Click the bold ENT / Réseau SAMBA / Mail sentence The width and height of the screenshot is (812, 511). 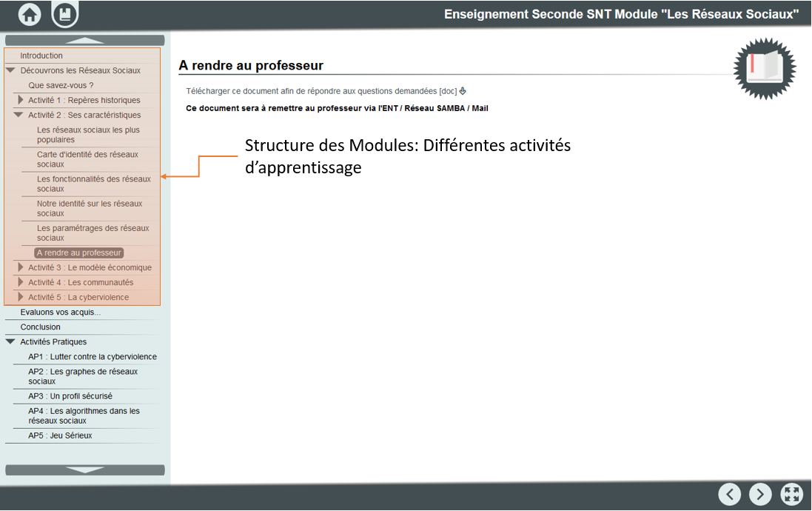coord(337,108)
